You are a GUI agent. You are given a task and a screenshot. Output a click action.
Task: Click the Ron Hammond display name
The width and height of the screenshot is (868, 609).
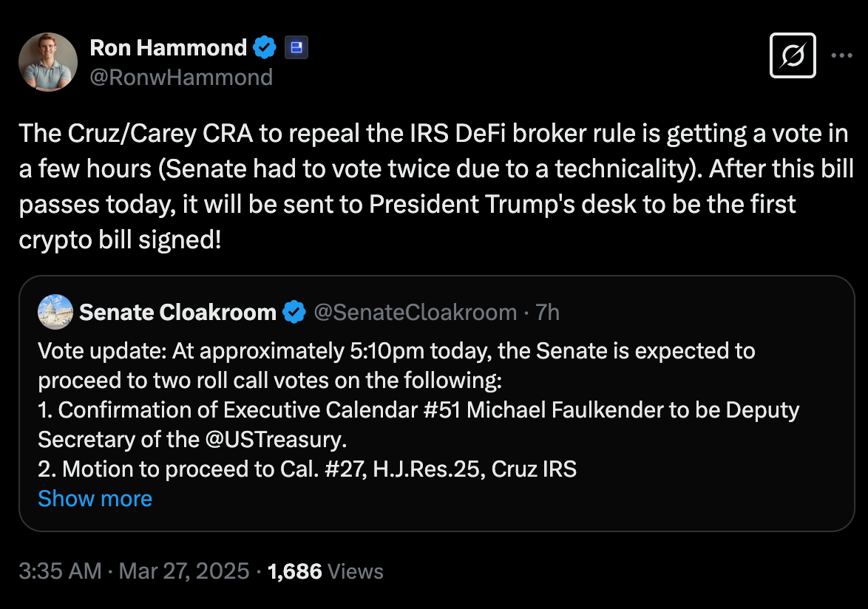pyautogui.click(x=169, y=47)
